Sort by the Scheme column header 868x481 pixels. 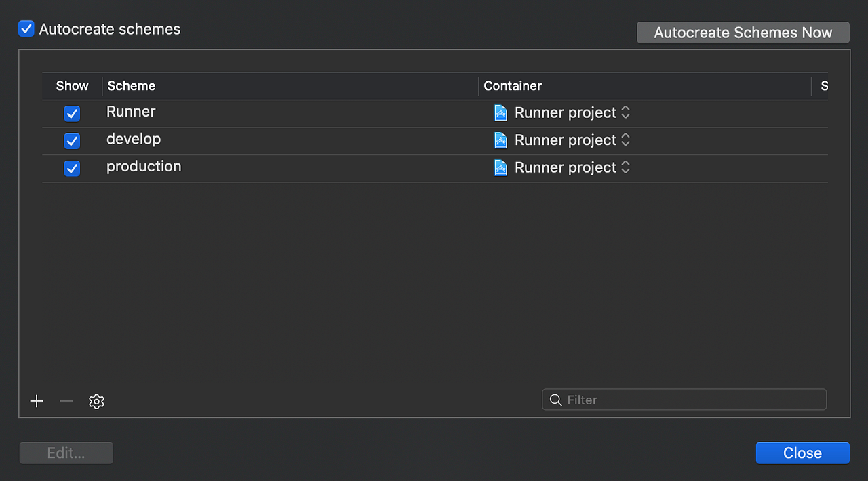(x=132, y=86)
